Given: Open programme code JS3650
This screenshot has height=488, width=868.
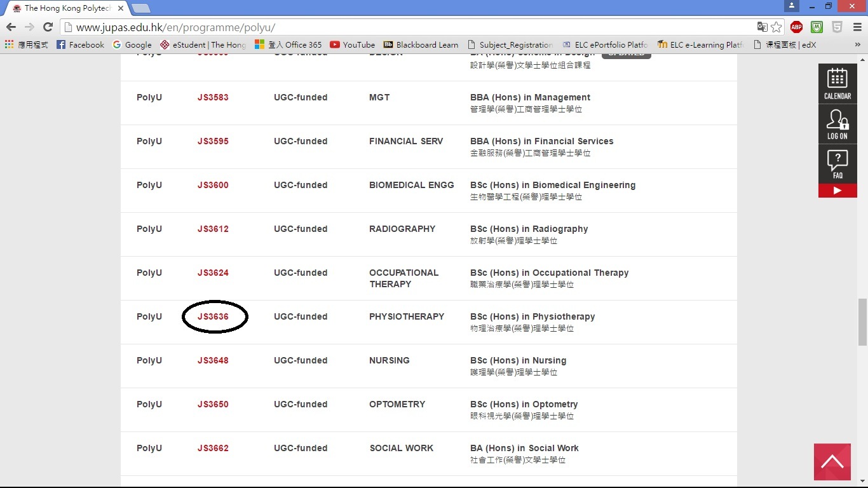Looking at the screenshot, I should coord(213,404).
